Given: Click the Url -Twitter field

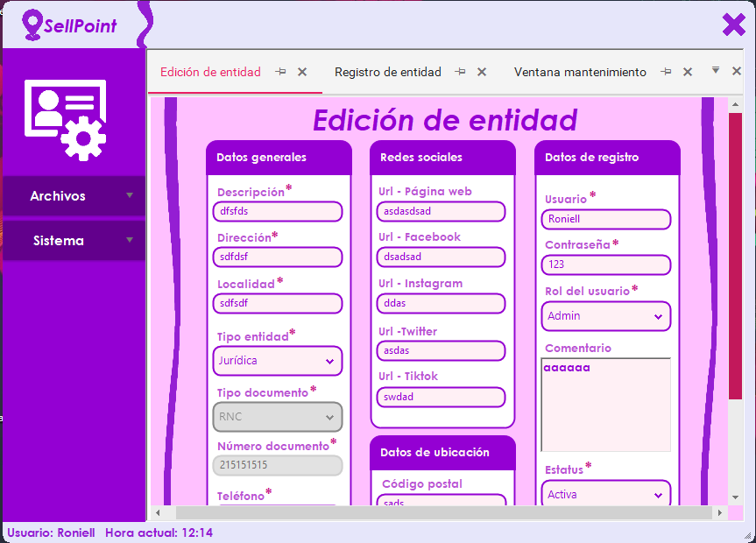Looking at the screenshot, I should click(x=442, y=350).
